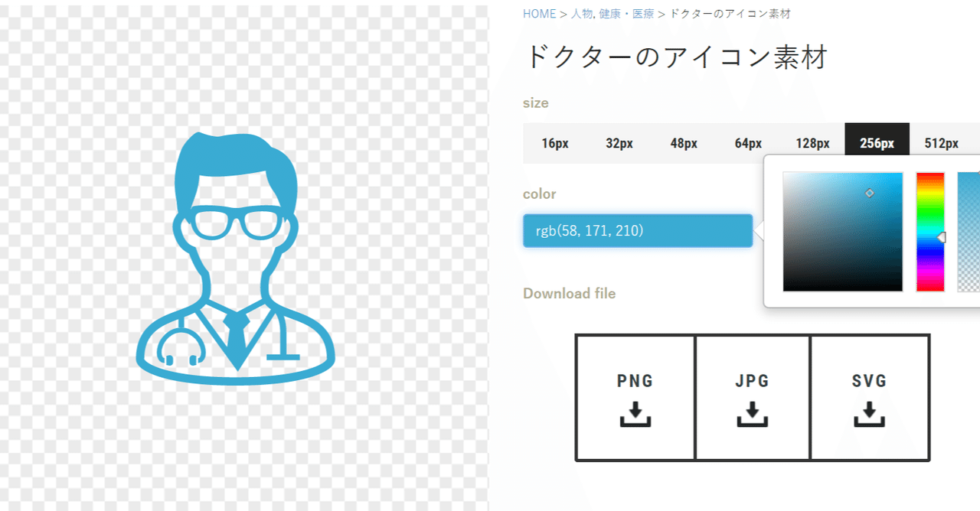This screenshot has height=511, width=980.
Task: Open the 人物 category breadcrumb link
Action: click(x=582, y=14)
